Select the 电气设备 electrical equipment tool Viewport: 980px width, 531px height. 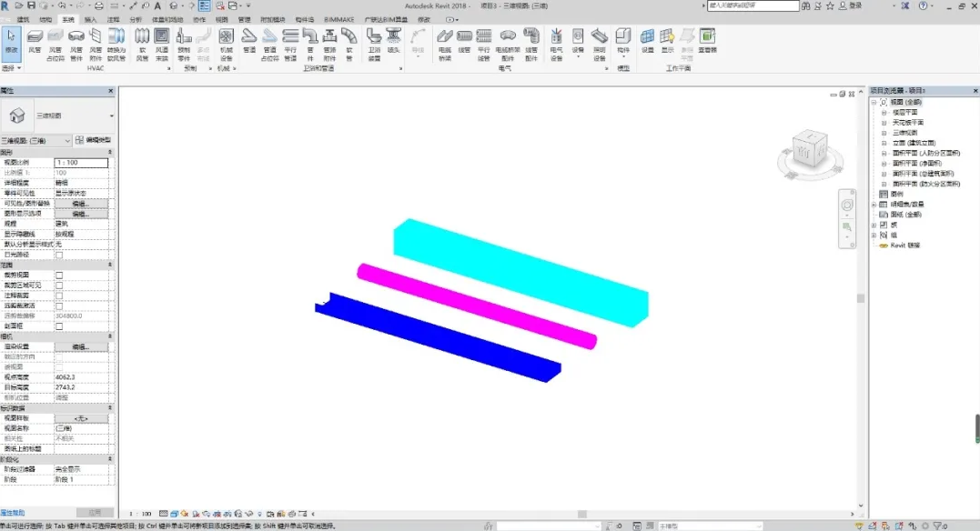pos(556,45)
